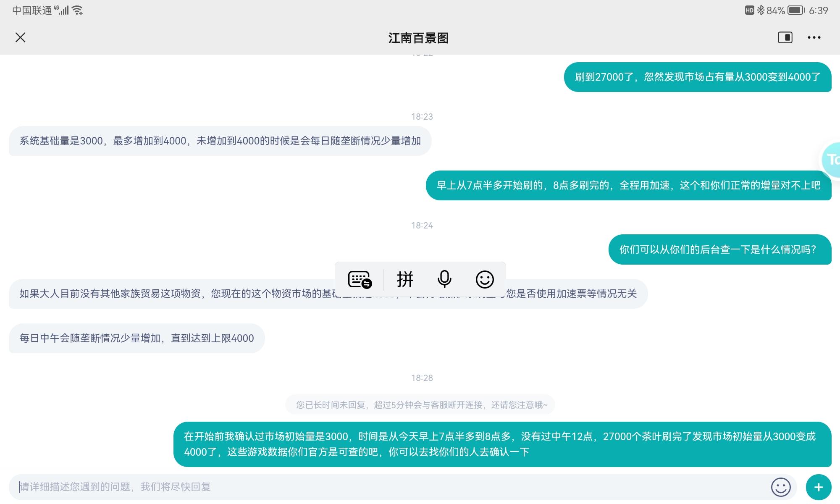This screenshot has height=504, width=840.
Task: Select message 刷到27000了 bubble
Action: [697, 77]
